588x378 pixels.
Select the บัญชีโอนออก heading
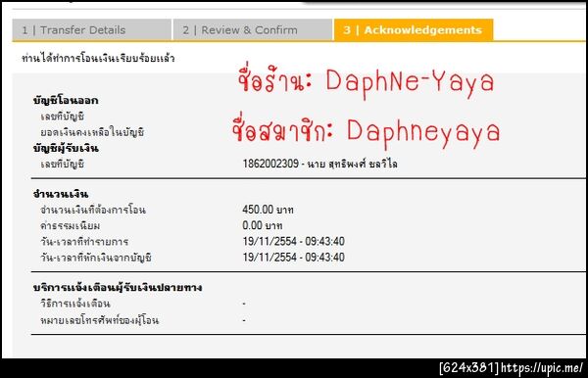pyautogui.click(x=66, y=101)
